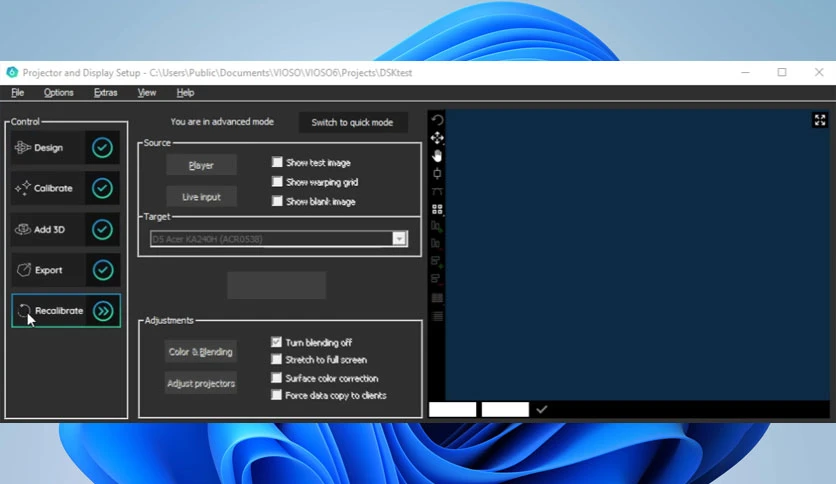
Task: Enable Surface color correction checkbox
Action: pos(276,378)
